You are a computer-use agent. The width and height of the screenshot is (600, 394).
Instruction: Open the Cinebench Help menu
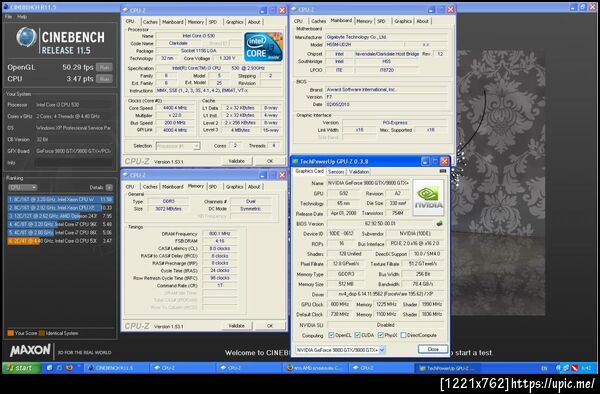[x=22, y=17]
